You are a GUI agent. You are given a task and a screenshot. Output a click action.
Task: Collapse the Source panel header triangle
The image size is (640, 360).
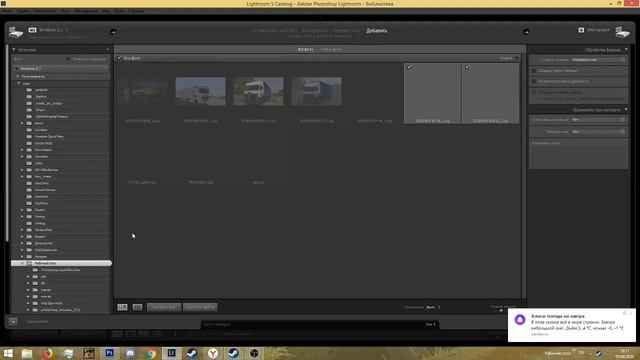tap(14, 50)
